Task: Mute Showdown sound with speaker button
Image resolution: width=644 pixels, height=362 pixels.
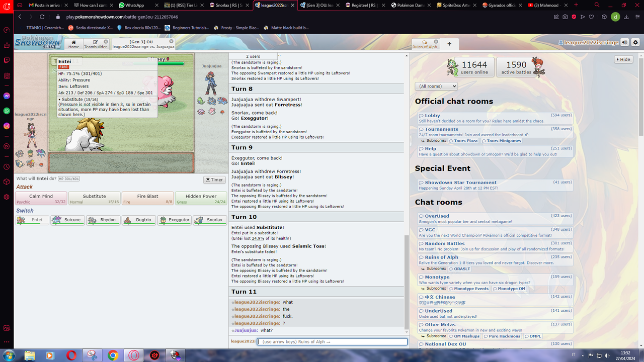Action: pos(625,43)
